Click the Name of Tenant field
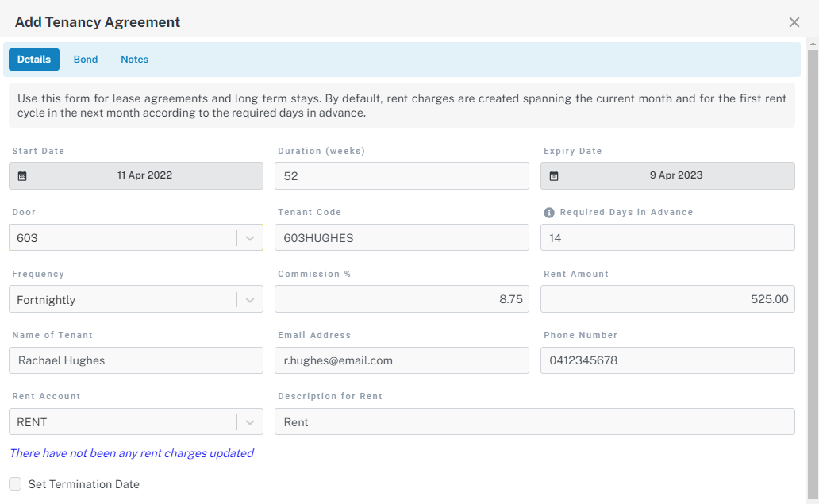The width and height of the screenshot is (819, 504). (x=136, y=360)
